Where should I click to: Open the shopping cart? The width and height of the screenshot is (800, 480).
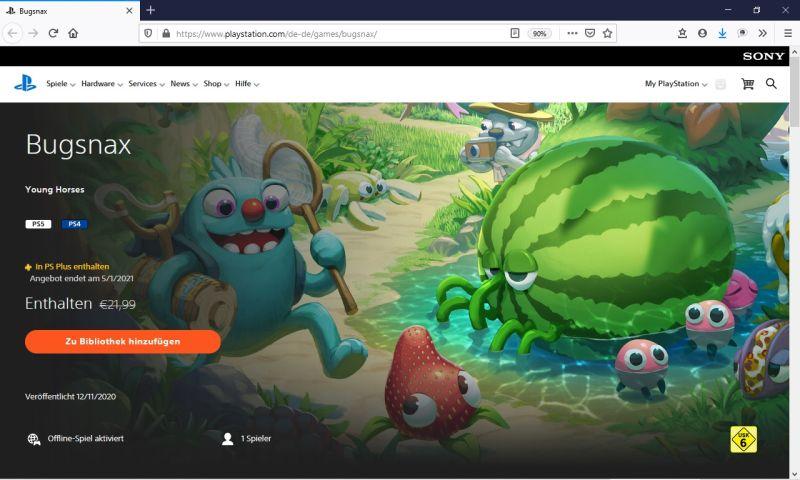pyautogui.click(x=747, y=84)
